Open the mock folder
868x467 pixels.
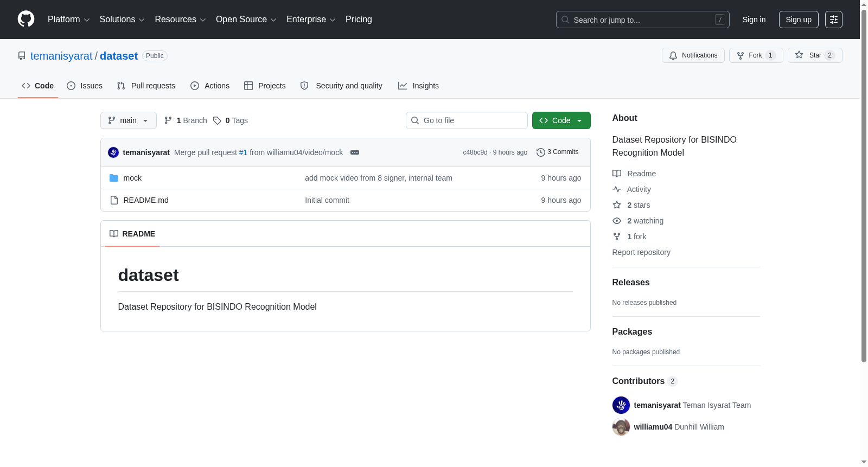click(x=132, y=178)
